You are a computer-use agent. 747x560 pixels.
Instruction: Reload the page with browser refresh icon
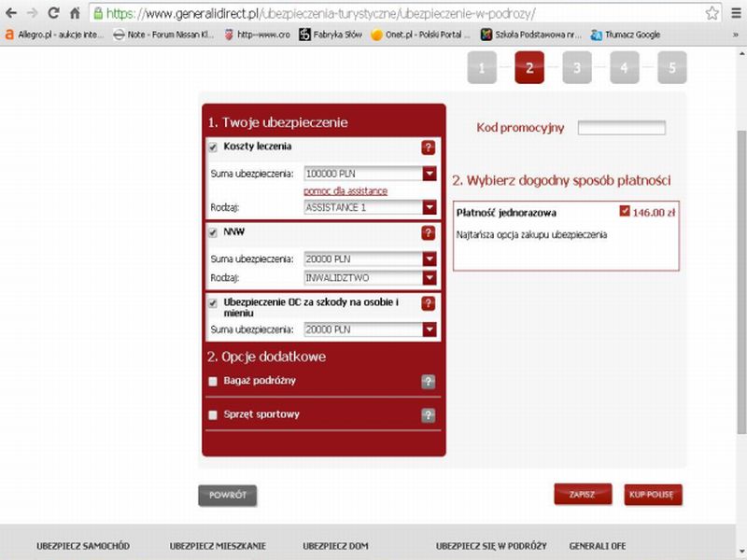53,14
